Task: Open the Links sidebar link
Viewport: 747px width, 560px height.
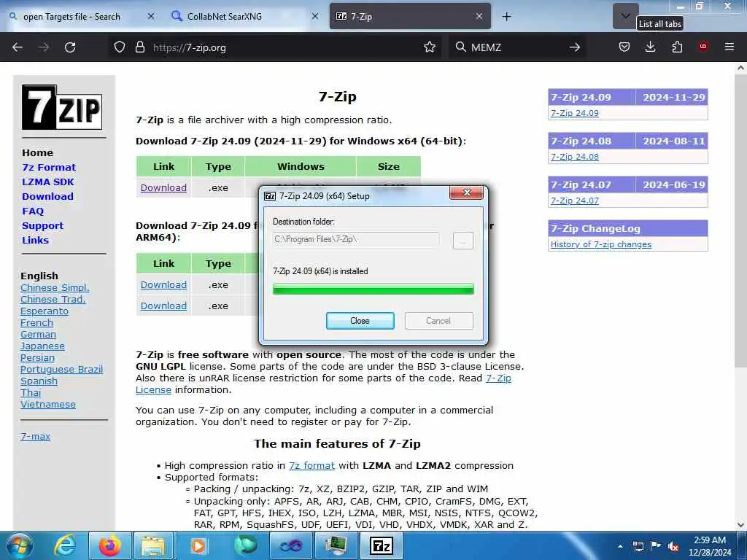Action: [x=35, y=240]
